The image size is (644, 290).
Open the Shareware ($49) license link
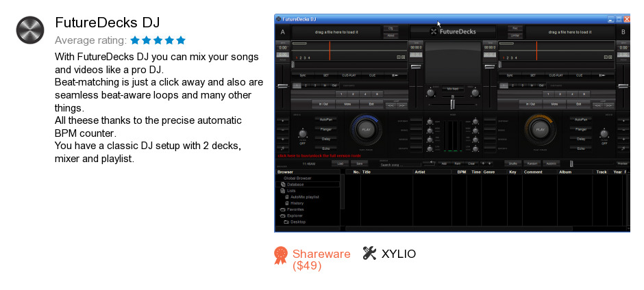coord(321,260)
